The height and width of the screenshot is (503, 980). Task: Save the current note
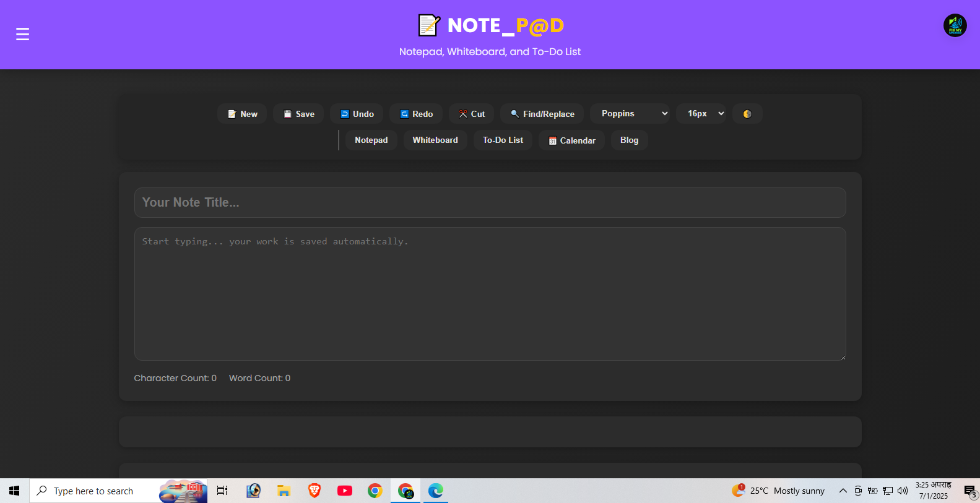298,114
